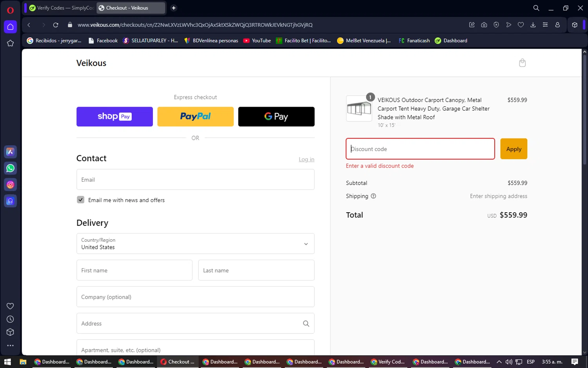Image resolution: width=588 pixels, height=368 pixels.
Task: Open the Dashboard bookmark
Action: point(451,40)
